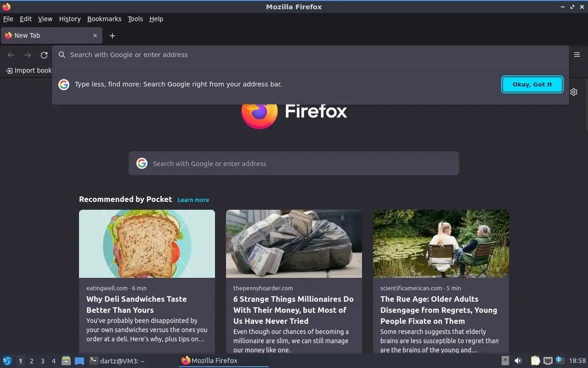
Task: Click the 18:58 clock in taskbar
Action: tap(577, 361)
